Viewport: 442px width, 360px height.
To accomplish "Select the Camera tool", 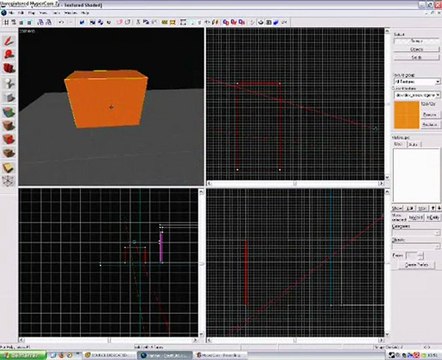I will (x=9, y=68).
